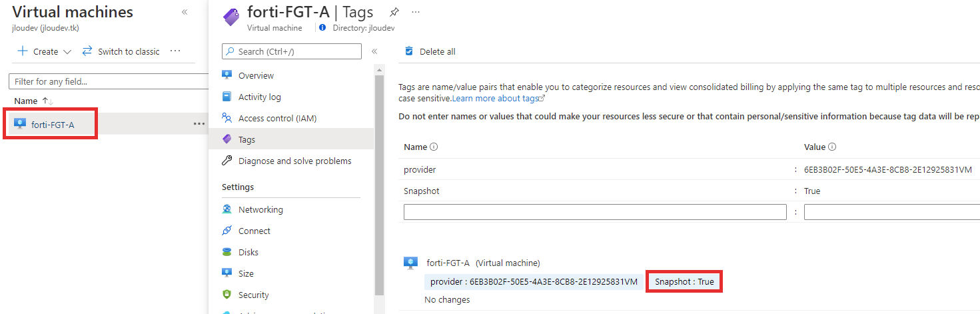
Task: Open the Create dropdown arrow
Action: click(67, 52)
